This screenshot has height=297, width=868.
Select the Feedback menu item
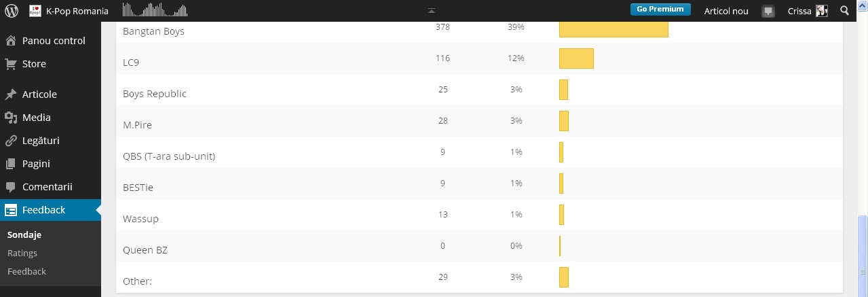tap(43, 210)
